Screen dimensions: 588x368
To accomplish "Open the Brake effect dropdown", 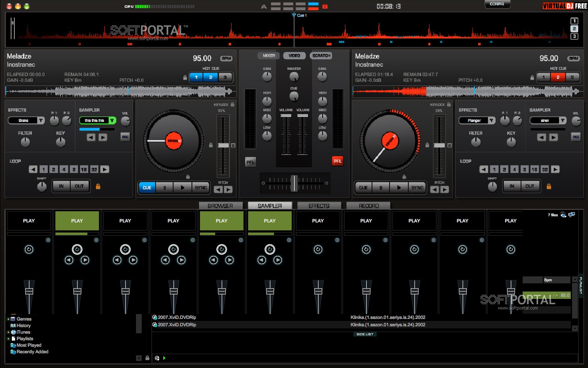I will [x=41, y=121].
